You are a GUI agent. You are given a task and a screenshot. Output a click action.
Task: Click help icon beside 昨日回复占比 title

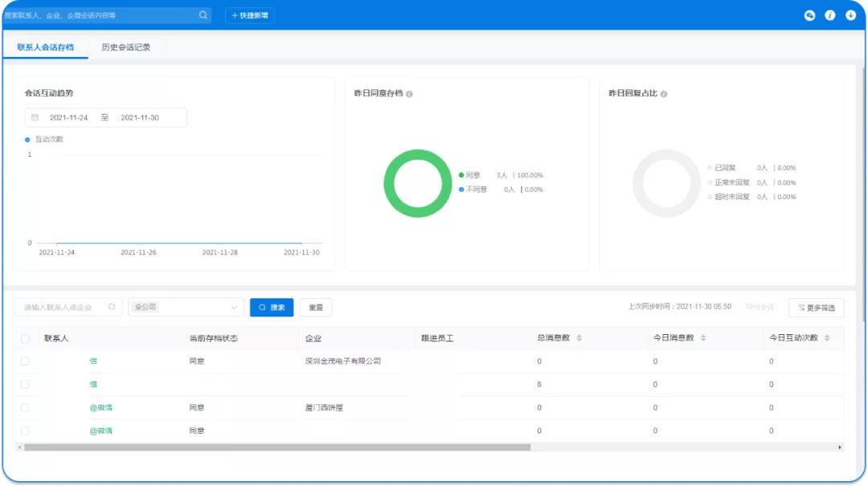pos(664,94)
